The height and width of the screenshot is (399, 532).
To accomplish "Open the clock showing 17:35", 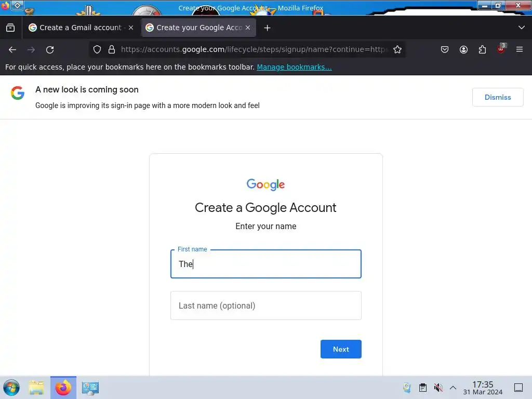I will pos(483,388).
